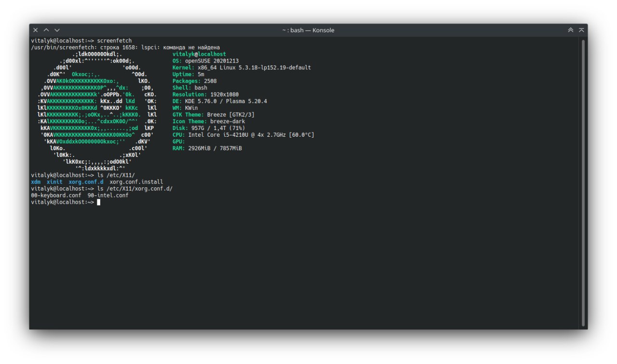Click the 'Disk: 957G / 1,4T (71%)' line
This screenshot has height=364, width=617.
coord(209,128)
